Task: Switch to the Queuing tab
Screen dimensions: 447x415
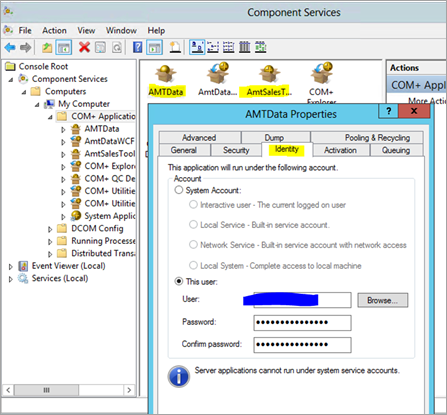Action: tap(396, 150)
